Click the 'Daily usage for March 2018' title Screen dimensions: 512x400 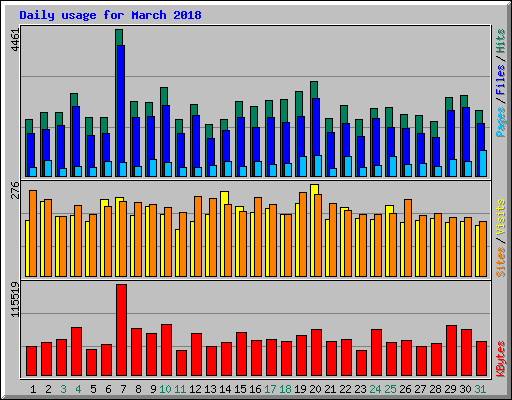point(110,15)
